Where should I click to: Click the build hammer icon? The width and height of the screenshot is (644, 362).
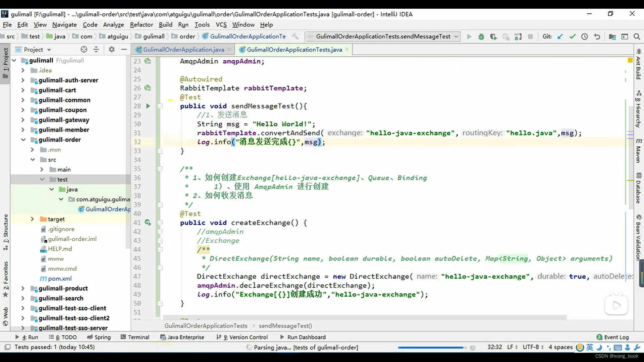[x=295, y=36]
